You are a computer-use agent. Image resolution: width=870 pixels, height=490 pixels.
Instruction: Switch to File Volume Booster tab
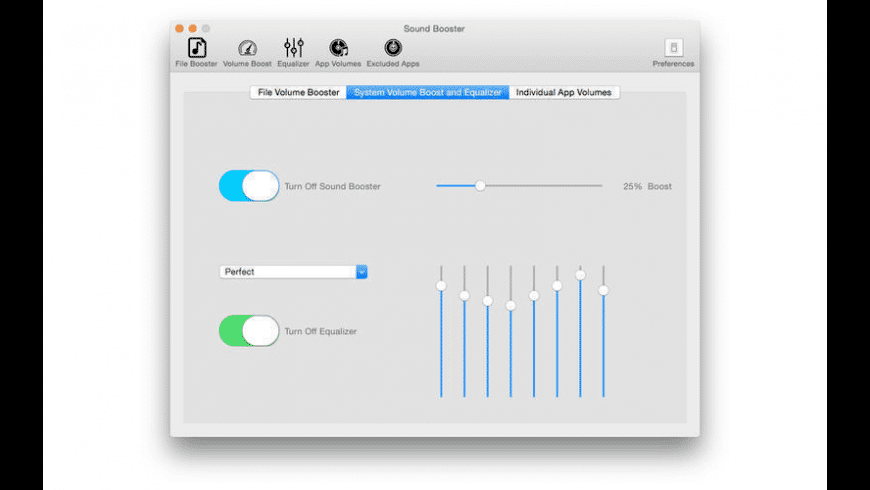point(299,92)
